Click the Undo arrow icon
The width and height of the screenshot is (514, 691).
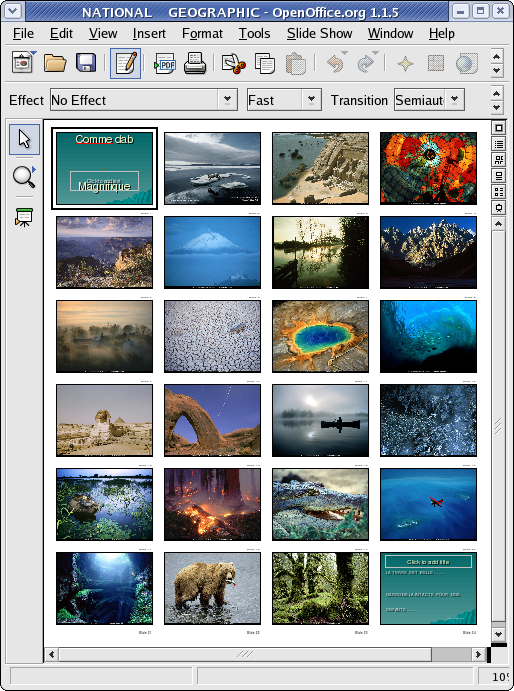(x=335, y=64)
